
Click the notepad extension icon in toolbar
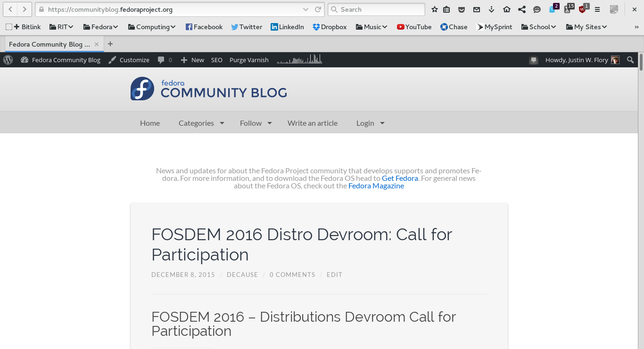(x=614, y=9)
